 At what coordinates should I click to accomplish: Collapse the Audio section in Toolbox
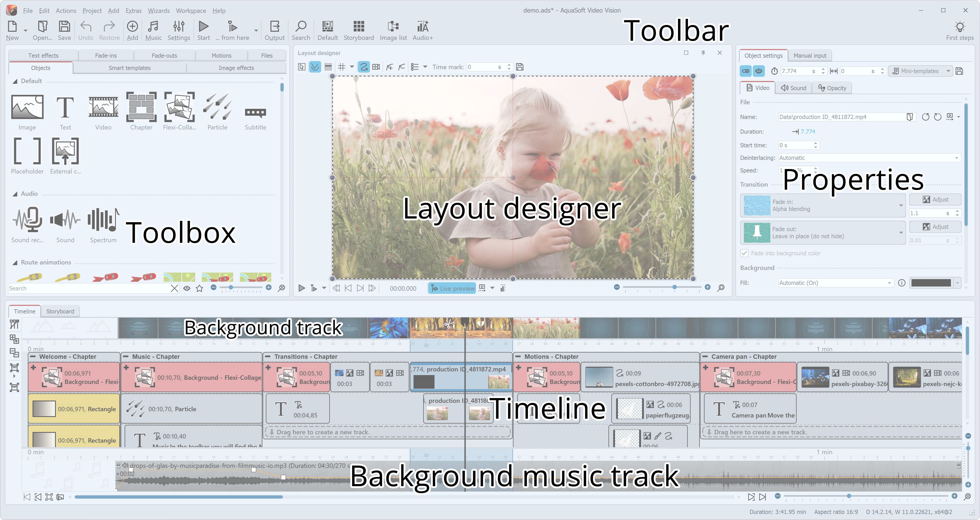tap(15, 194)
